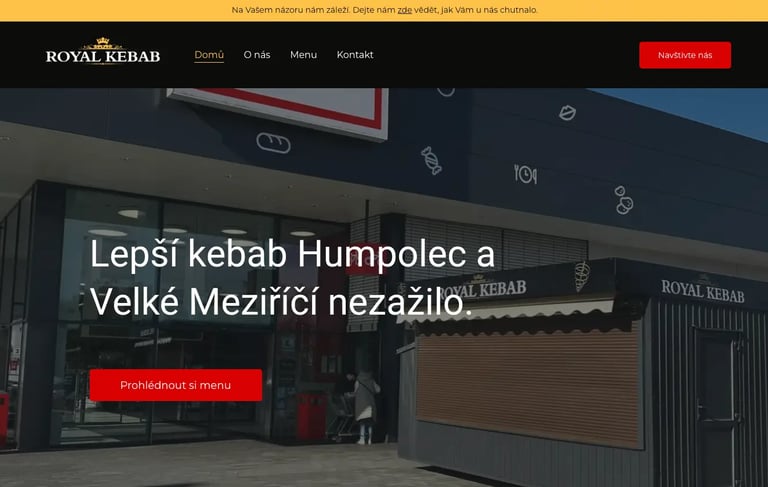
Task: Click the Royal Kebab sign above the awning
Action: click(482, 289)
